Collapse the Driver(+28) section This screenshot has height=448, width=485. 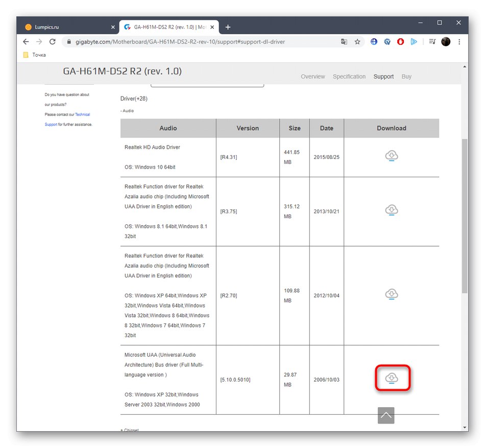point(134,99)
